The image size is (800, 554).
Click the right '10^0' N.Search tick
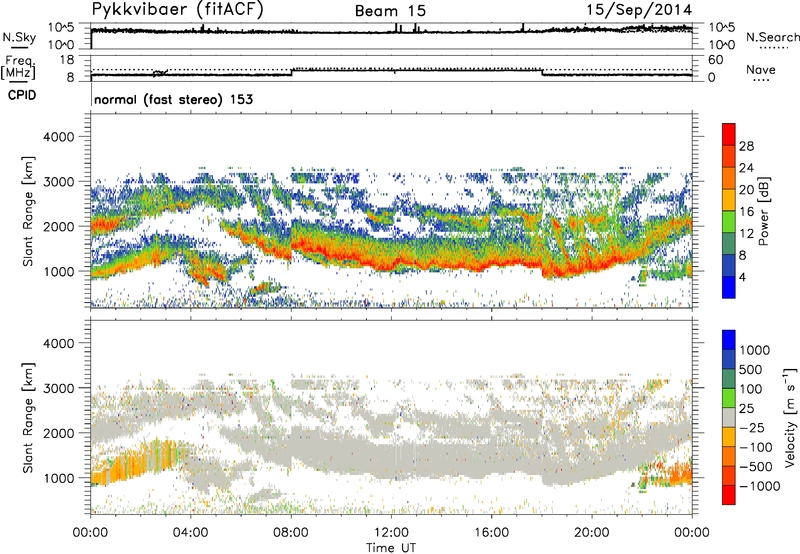[x=722, y=45]
